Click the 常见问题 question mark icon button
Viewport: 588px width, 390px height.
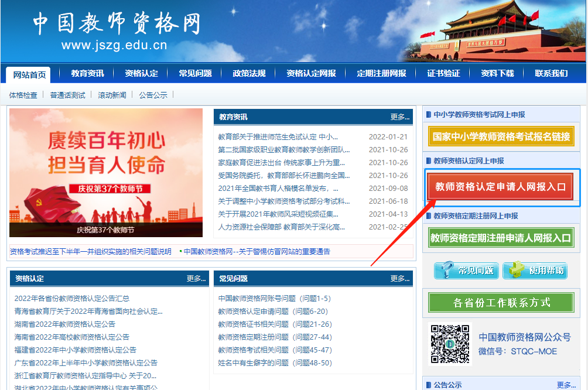[x=466, y=271]
